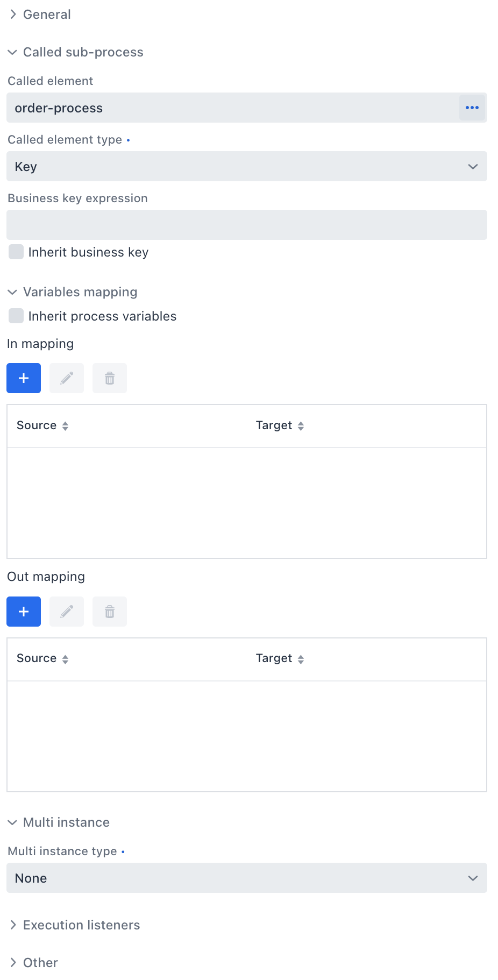Add a new In mapping row

pos(23,378)
